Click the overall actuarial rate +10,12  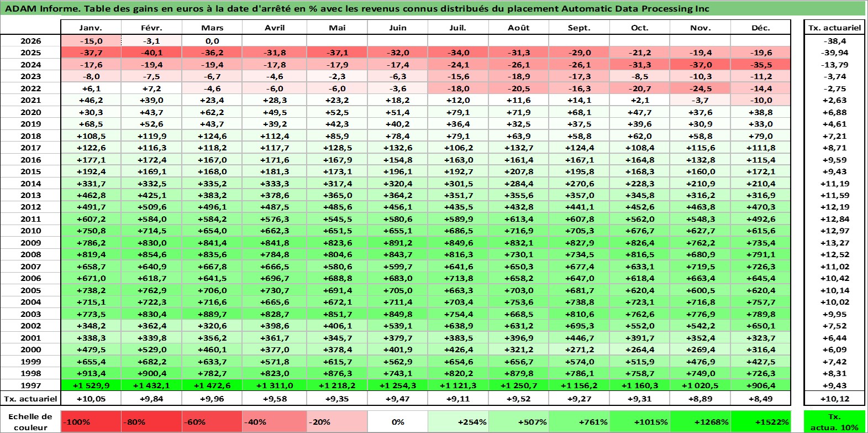834,399
